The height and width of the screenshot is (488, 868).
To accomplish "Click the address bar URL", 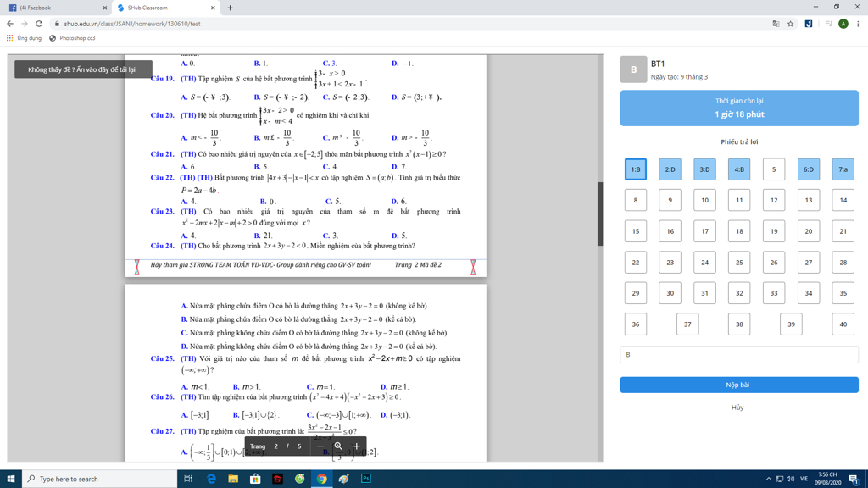I will tap(131, 24).
